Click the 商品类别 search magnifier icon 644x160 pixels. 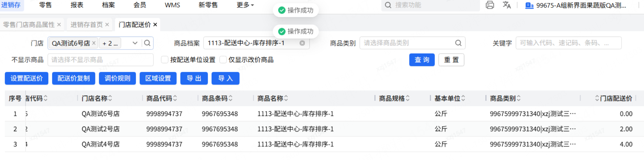click(x=458, y=43)
